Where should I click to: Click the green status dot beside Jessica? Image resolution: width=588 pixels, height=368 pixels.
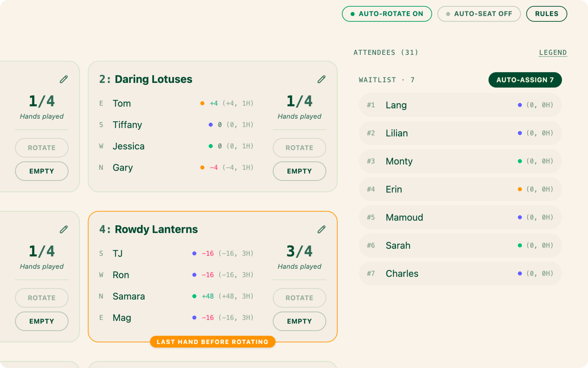tap(211, 146)
